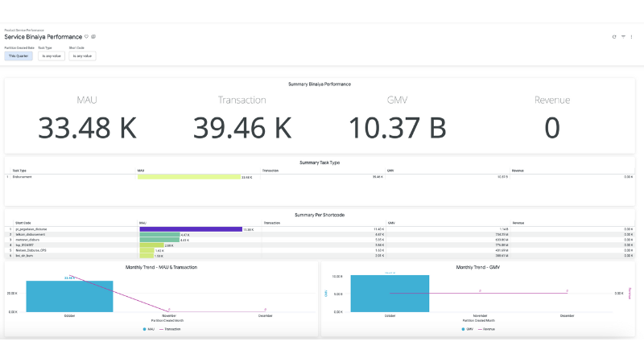The height and width of the screenshot is (362, 644).
Task: Click the sixth shortcode row's name cell
Action: pyautogui.click(x=24, y=256)
